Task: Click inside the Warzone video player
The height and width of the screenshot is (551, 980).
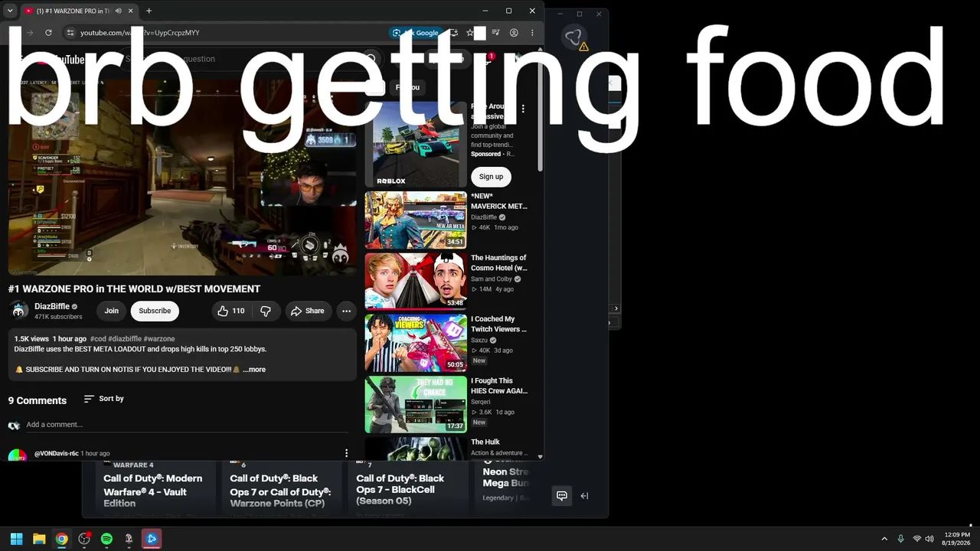Action: click(x=182, y=177)
